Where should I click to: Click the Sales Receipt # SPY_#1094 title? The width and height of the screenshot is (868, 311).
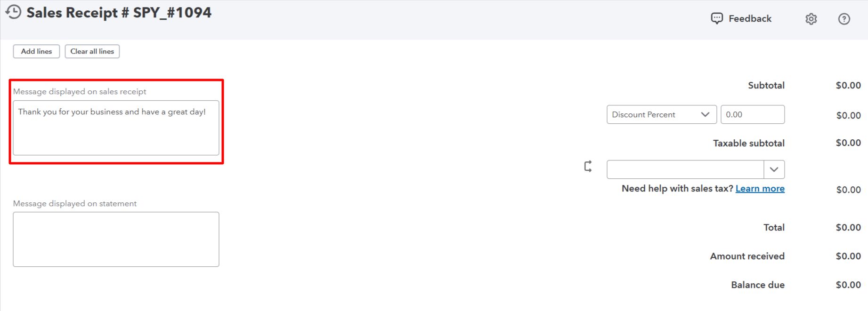(x=119, y=13)
